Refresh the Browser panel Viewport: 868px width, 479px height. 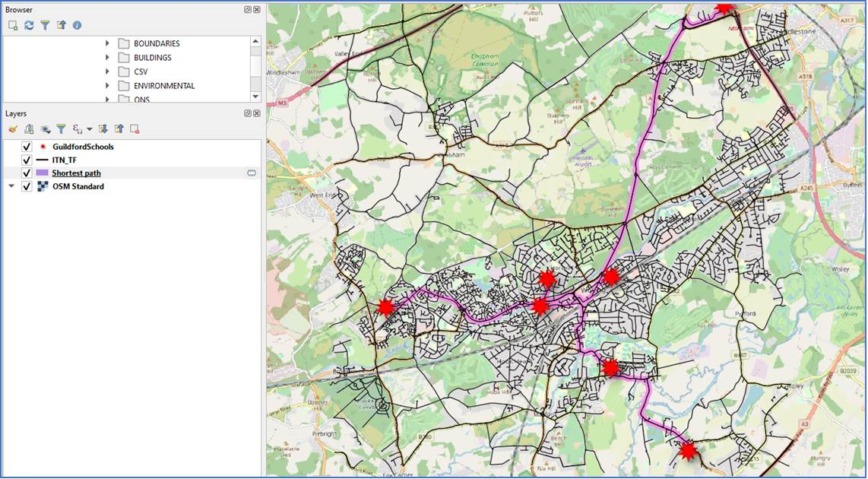(29, 26)
